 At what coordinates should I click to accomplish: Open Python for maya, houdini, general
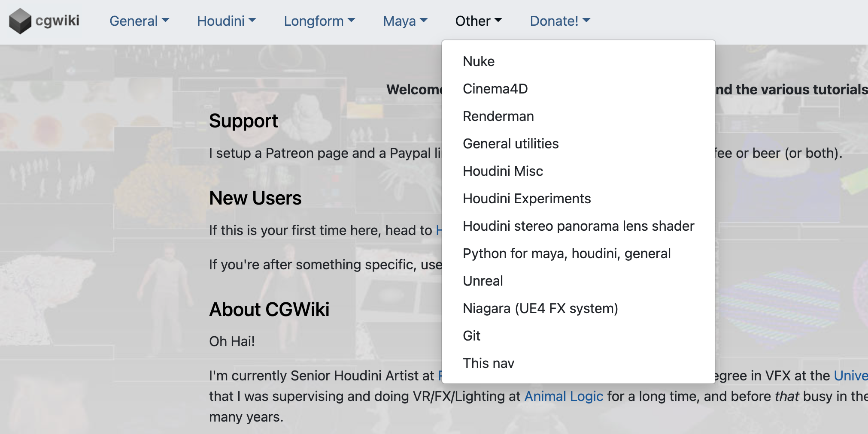pos(578,253)
